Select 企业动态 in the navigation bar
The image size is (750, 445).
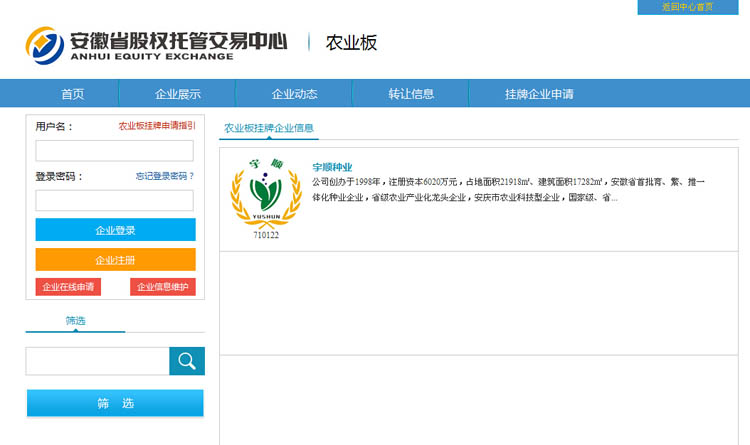point(294,94)
